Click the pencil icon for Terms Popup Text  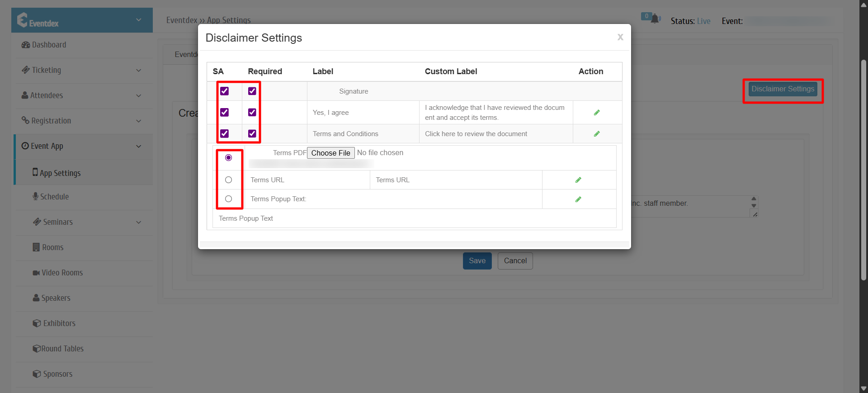(x=578, y=199)
